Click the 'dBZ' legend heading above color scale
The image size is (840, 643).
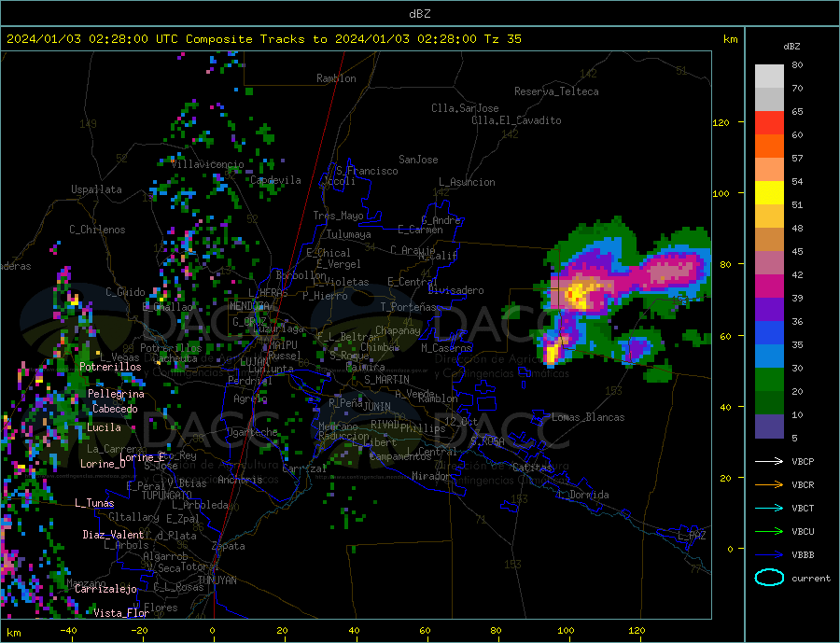791,47
